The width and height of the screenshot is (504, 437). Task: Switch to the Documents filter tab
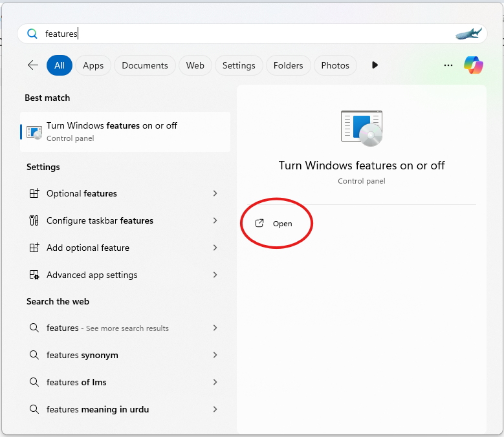tap(145, 65)
